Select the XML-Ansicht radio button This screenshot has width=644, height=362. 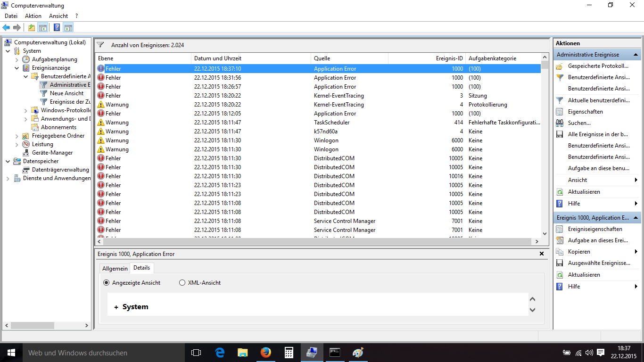tap(182, 283)
